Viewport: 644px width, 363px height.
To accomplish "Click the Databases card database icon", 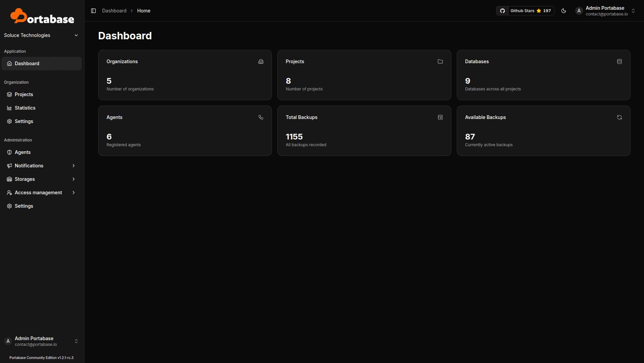I will pyautogui.click(x=619, y=62).
